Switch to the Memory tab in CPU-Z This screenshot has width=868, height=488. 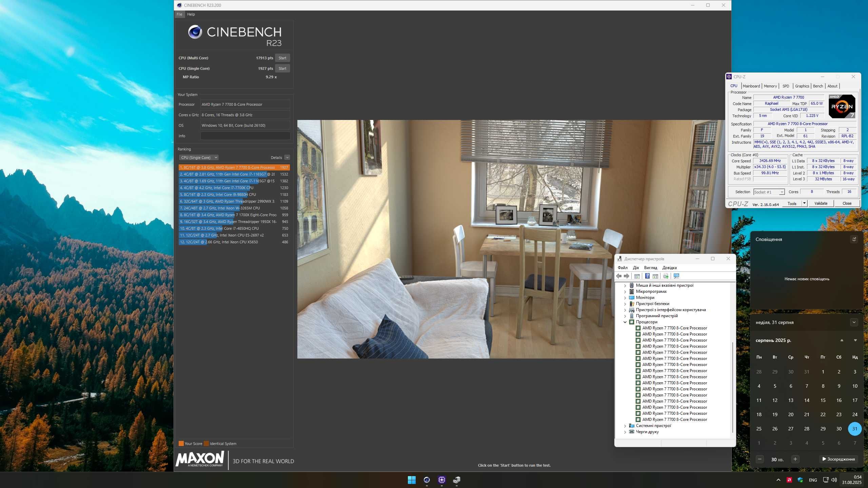[770, 86]
